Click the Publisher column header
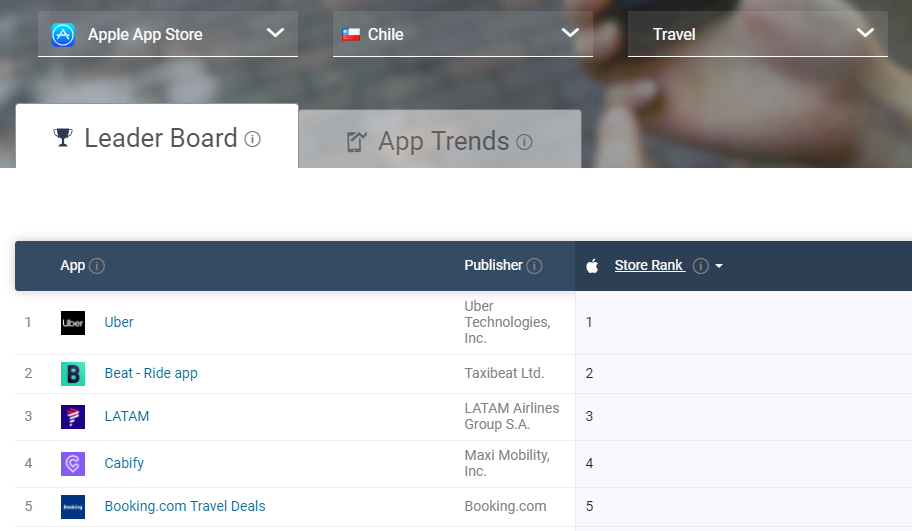 coord(493,265)
